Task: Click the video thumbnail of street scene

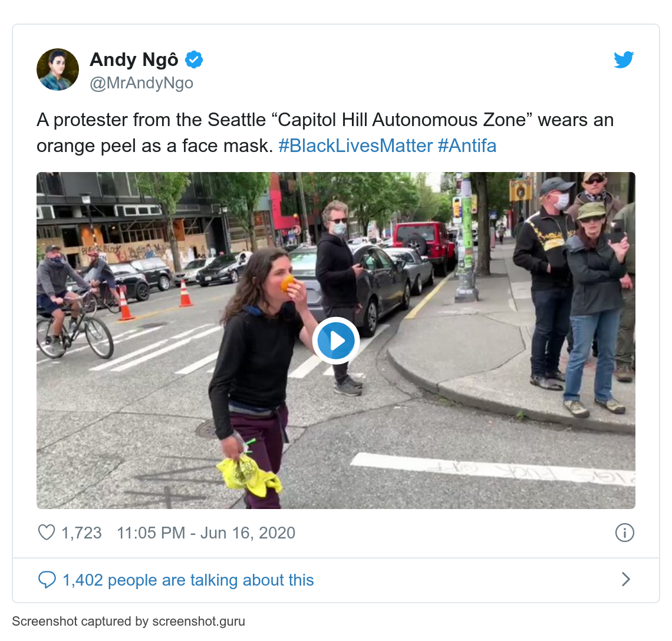Action: 336,341
